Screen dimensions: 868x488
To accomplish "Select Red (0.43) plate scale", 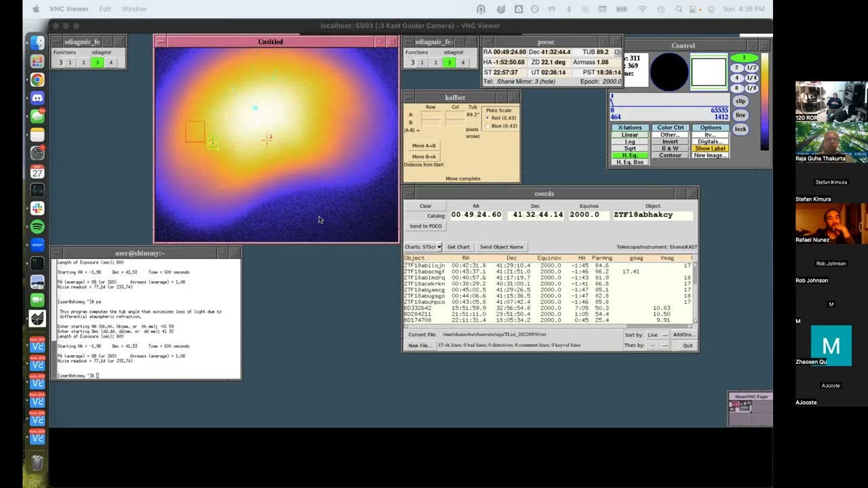I will coord(501,118).
